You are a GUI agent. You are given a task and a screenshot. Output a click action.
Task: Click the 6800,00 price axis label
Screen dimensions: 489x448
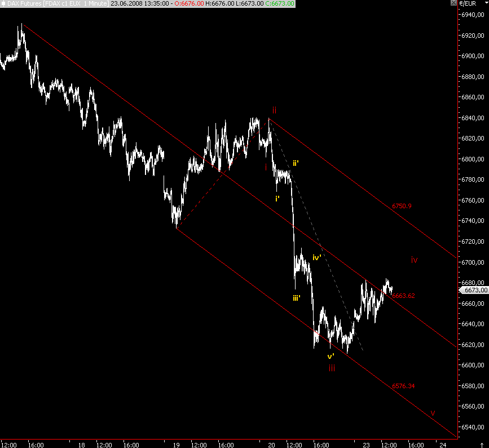(x=473, y=159)
